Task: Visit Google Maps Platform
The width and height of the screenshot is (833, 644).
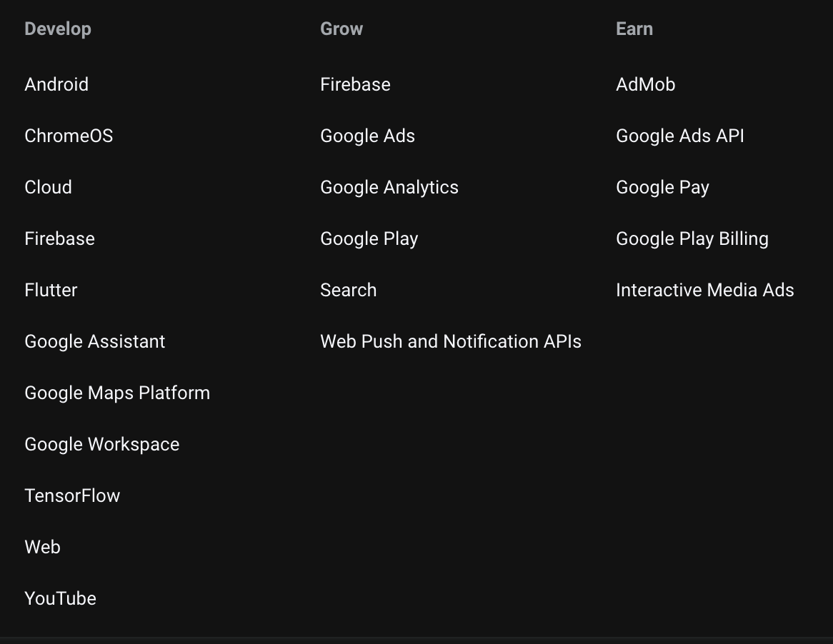Action: [x=117, y=393]
